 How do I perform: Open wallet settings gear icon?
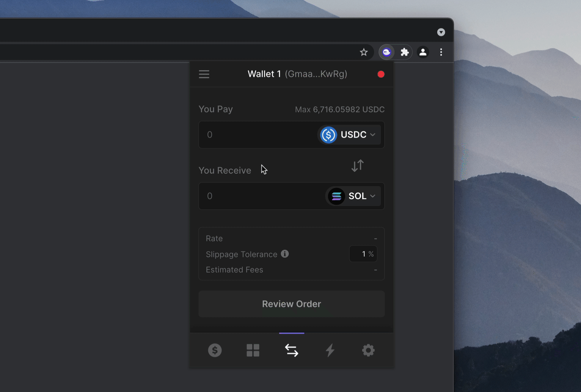pyautogui.click(x=368, y=350)
